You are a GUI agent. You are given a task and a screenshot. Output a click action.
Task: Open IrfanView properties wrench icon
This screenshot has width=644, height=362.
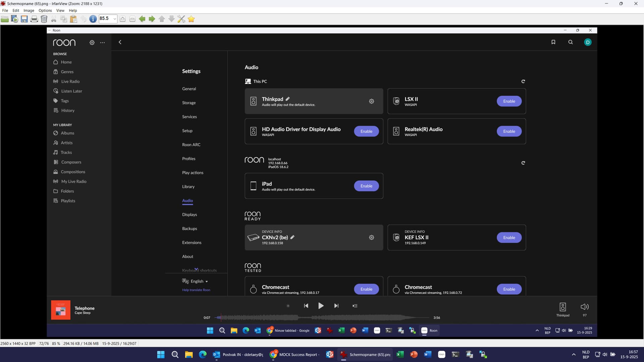(x=181, y=19)
